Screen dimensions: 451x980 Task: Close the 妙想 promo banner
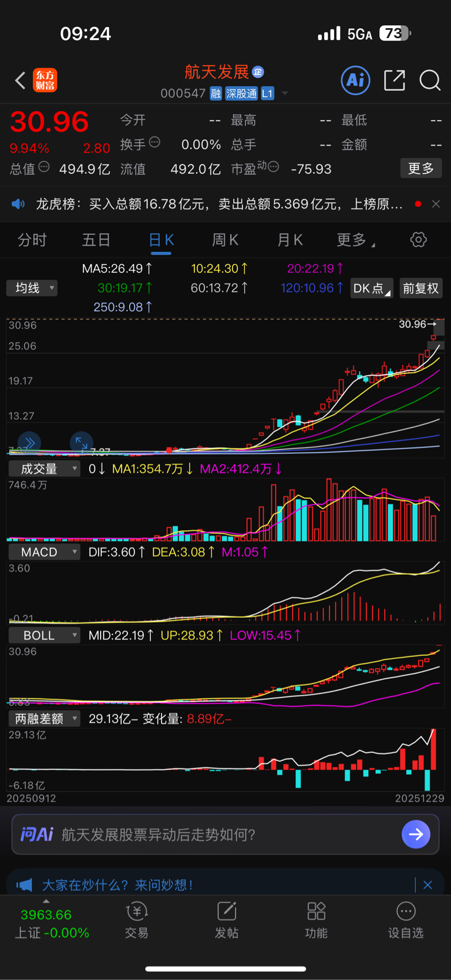coord(428,884)
